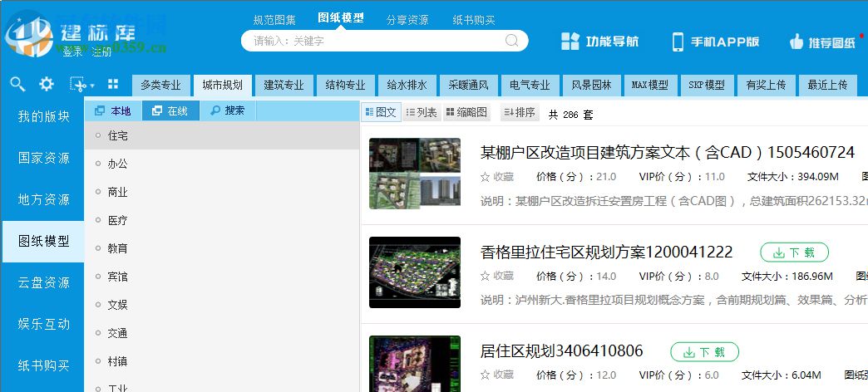
Task: Select the 结构专业 category tab
Action: (x=345, y=86)
